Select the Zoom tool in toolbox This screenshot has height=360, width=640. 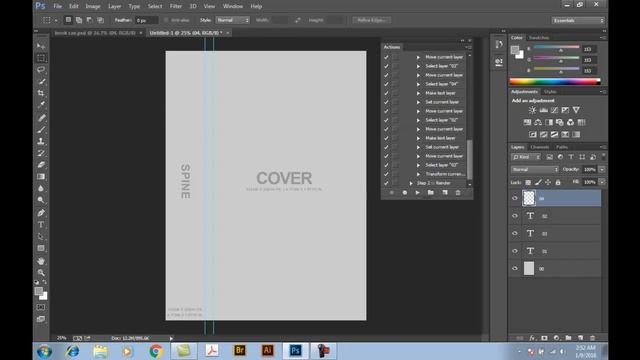click(41, 272)
